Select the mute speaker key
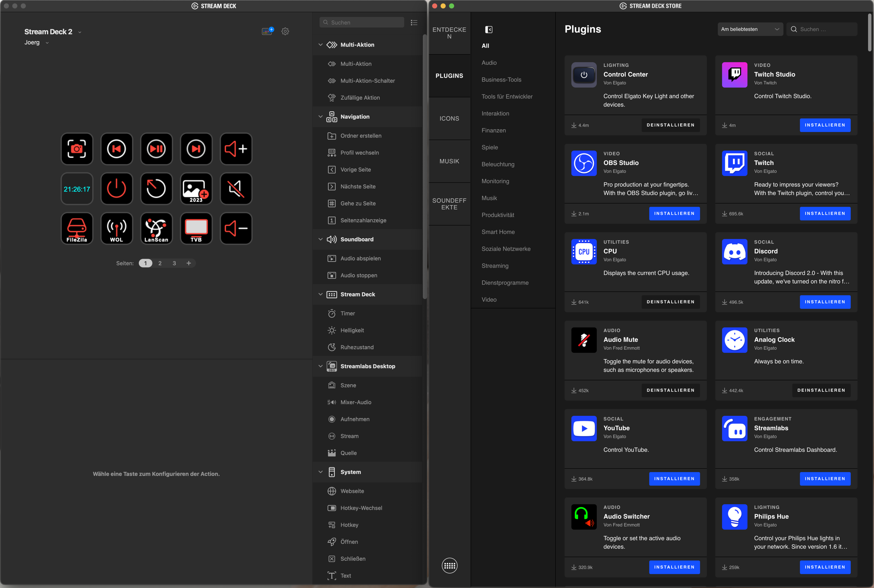874x588 pixels. coord(236,189)
